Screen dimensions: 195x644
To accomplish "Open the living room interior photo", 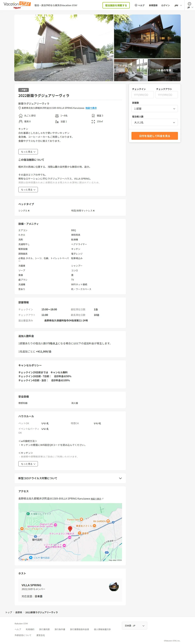I will 131,70.
